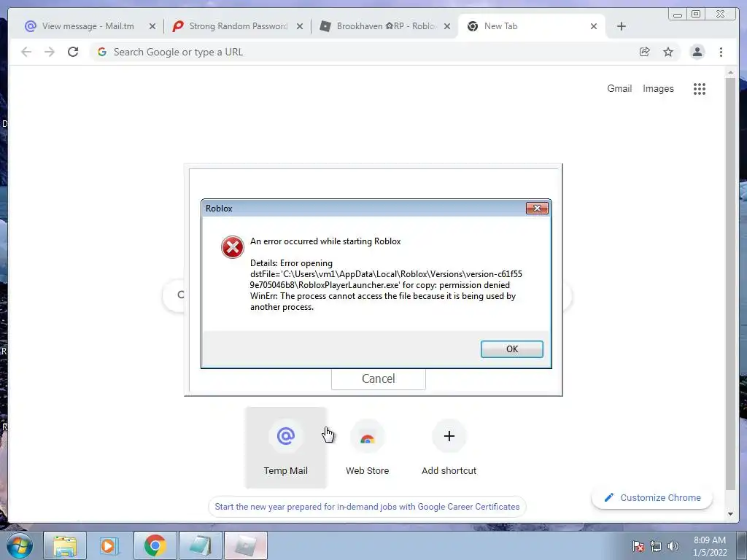Click the Roblox dialog title bar text
Viewport: 747px width, 560px height.
coord(219,209)
